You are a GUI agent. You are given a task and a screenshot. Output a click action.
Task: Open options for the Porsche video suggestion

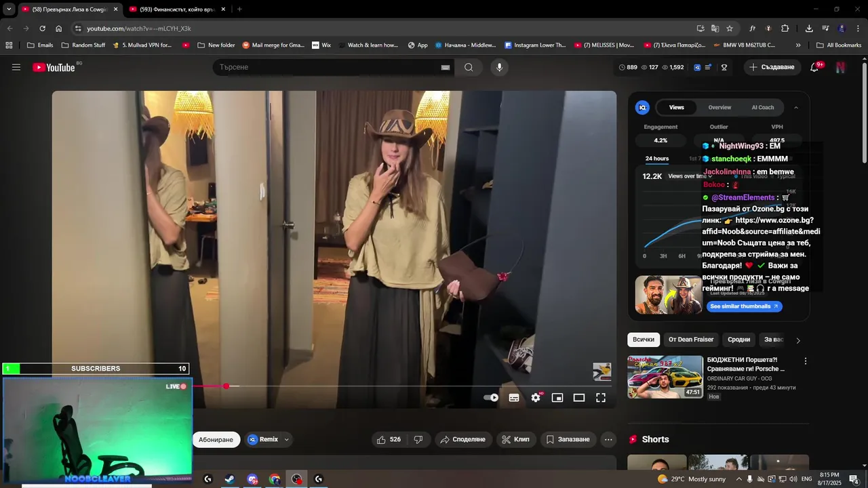coord(806,361)
